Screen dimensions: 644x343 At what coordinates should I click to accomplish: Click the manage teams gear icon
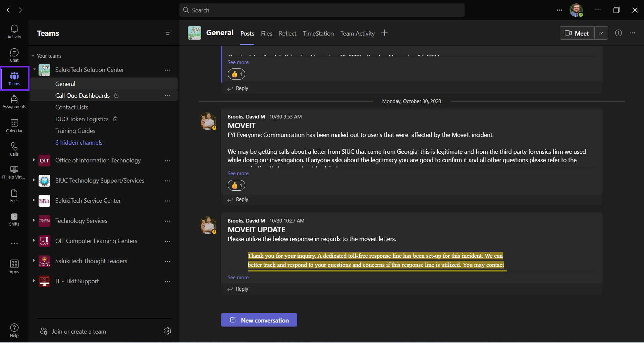click(168, 331)
